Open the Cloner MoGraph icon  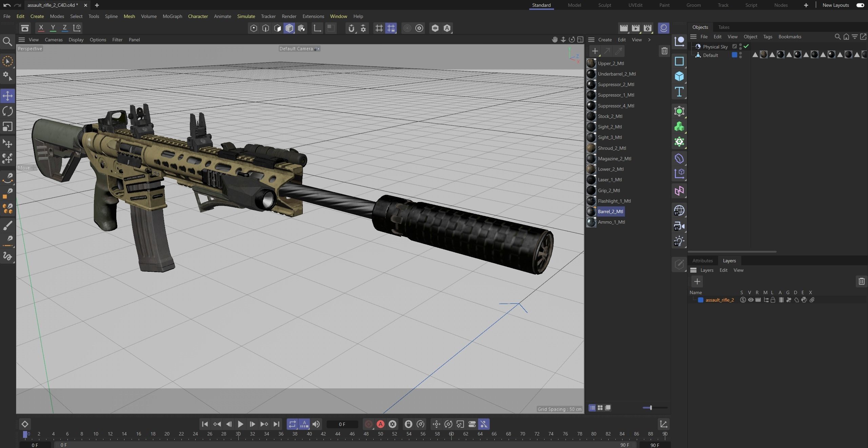(x=679, y=127)
